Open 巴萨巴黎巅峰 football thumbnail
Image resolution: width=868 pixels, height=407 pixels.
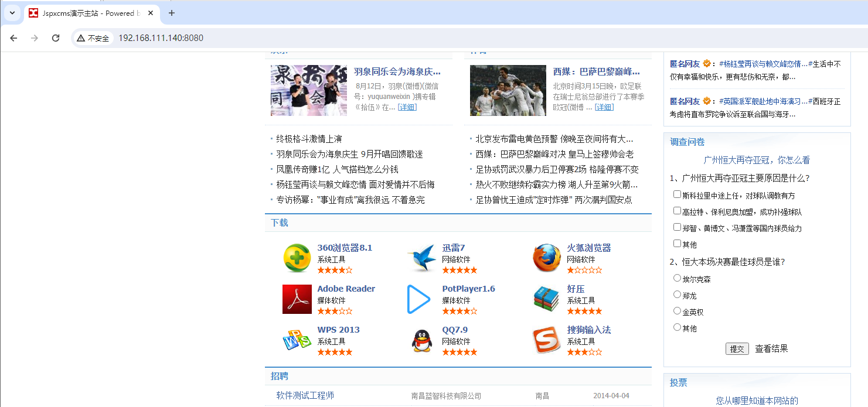tap(508, 90)
